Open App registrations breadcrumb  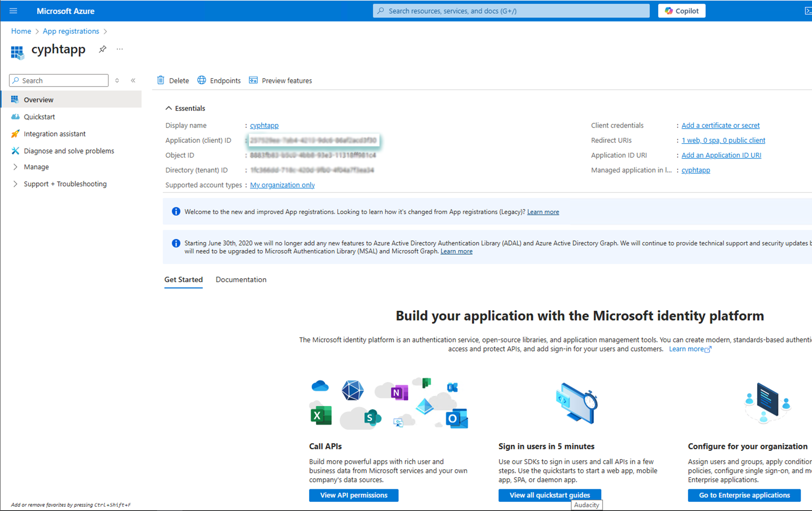(x=71, y=31)
